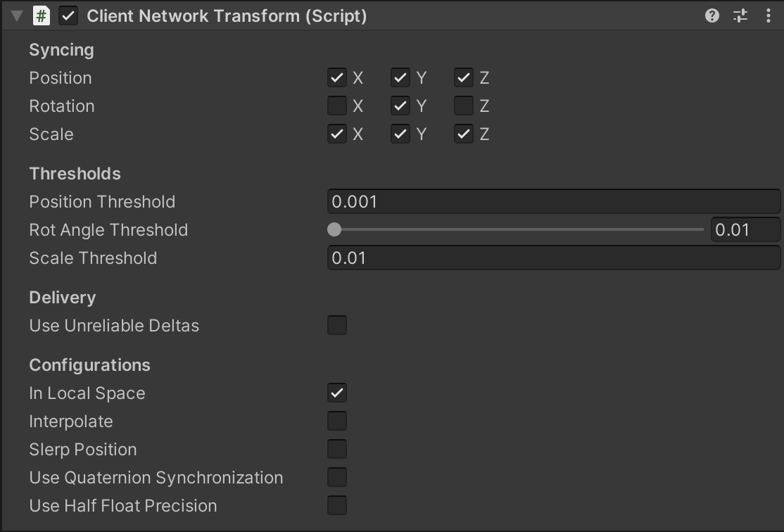Uncheck Position Y syncing
The height and width of the screenshot is (532, 784).
pyautogui.click(x=400, y=77)
